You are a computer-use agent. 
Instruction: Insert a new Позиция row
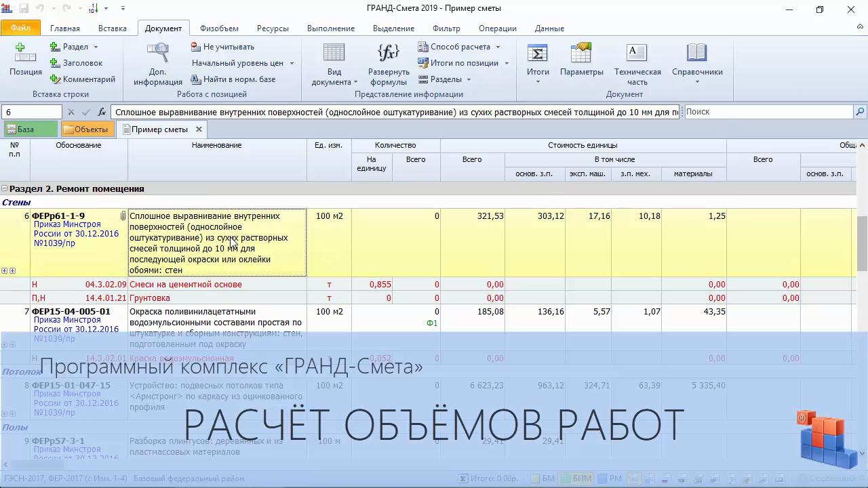pos(26,58)
